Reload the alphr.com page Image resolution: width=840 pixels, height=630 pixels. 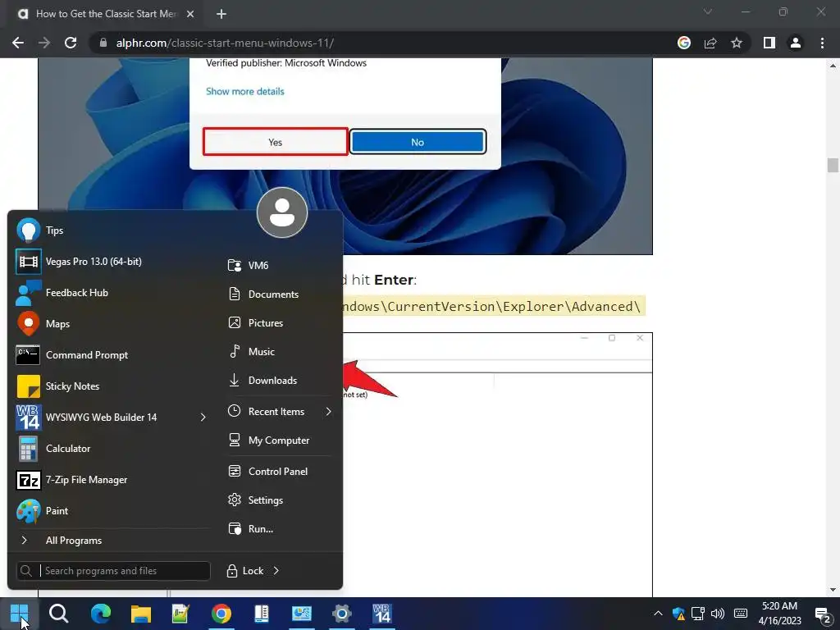tap(71, 43)
